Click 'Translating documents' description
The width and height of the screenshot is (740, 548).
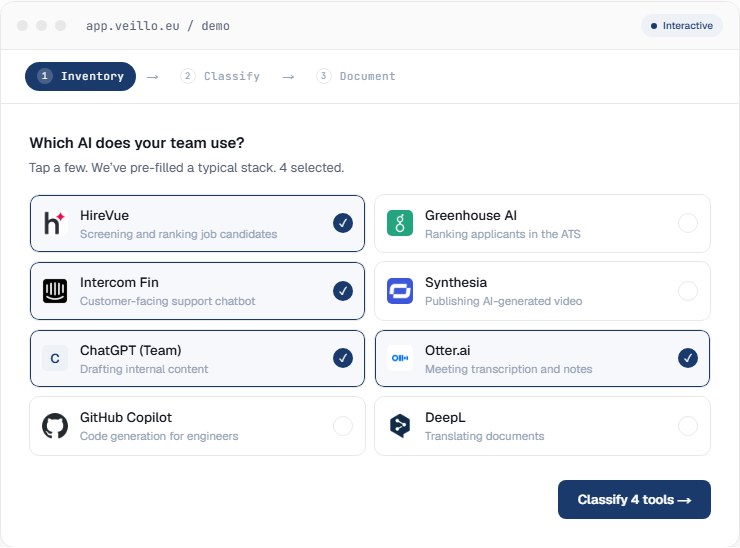pos(484,436)
